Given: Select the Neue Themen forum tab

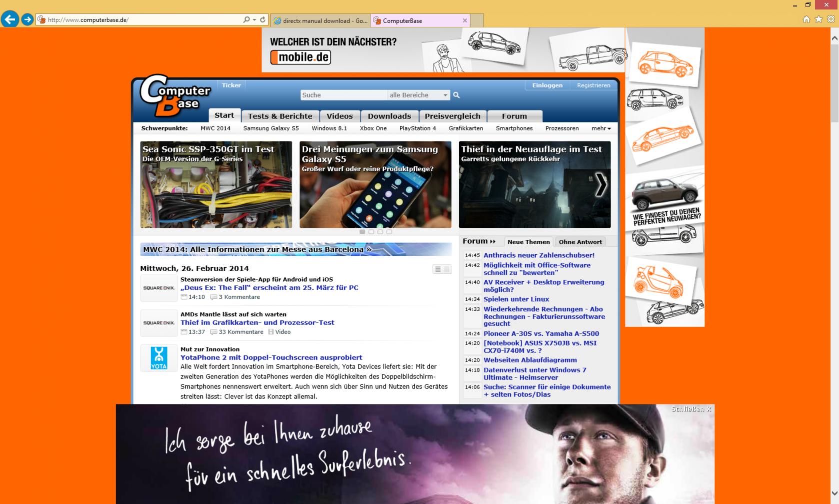Looking at the screenshot, I should (x=529, y=242).
